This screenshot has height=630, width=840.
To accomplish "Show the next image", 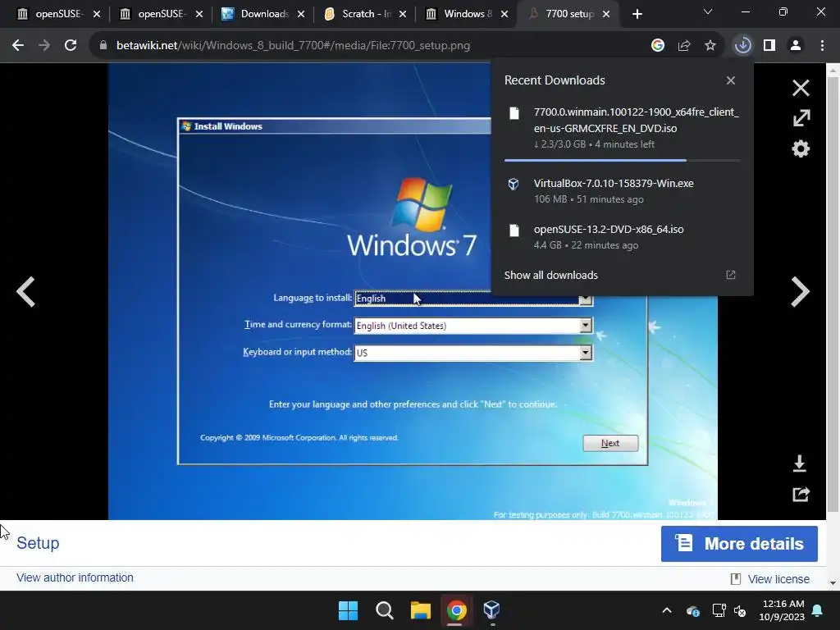I will point(800,292).
